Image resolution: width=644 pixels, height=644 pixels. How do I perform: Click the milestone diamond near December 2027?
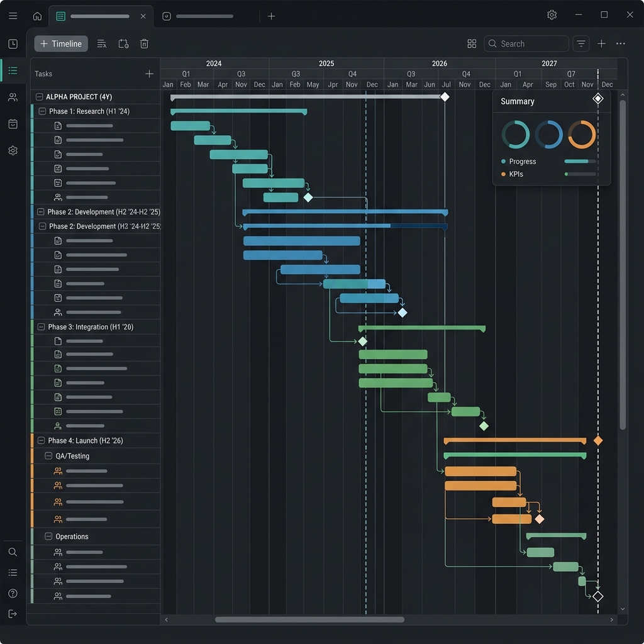pyautogui.click(x=597, y=596)
